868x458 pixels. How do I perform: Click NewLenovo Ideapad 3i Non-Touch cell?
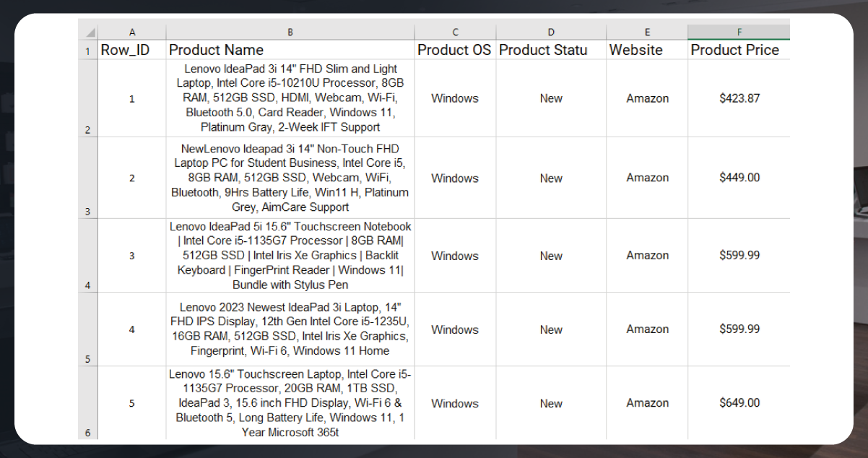coord(290,178)
